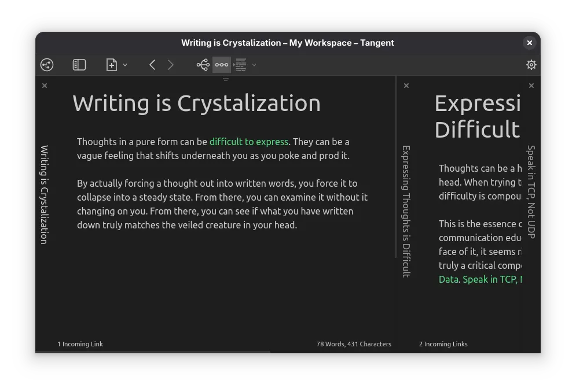Expand the dropdown arrow next to the feed view icon
The width and height of the screenshot is (576, 392).
[x=254, y=65]
